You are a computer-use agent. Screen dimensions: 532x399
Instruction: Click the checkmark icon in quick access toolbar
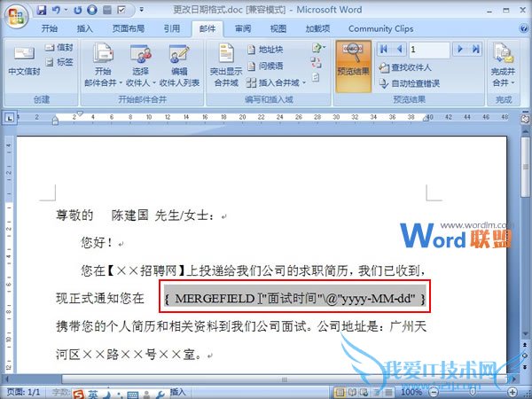click(x=121, y=10)
